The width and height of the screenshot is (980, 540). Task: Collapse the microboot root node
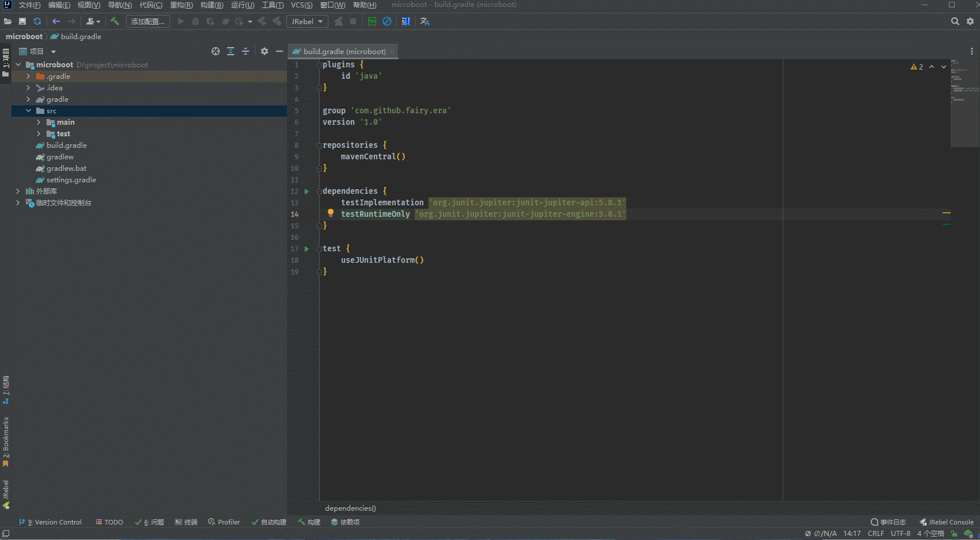[18, 64]
